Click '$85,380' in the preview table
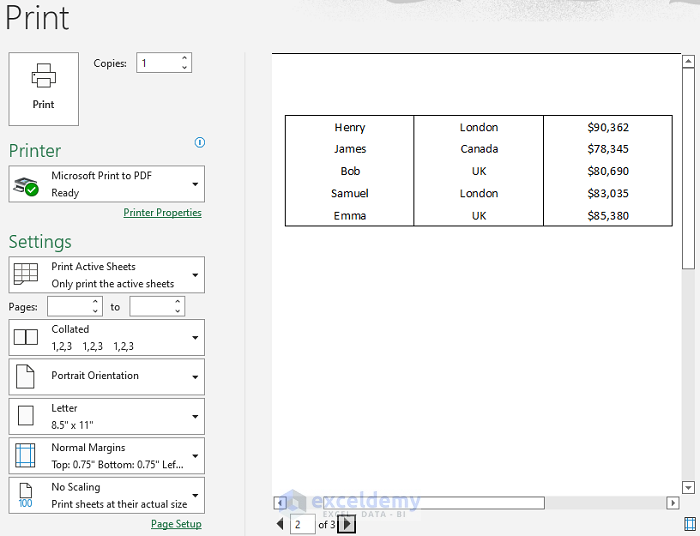The width and height of the screenshot is (700, 536). point(608,216)
